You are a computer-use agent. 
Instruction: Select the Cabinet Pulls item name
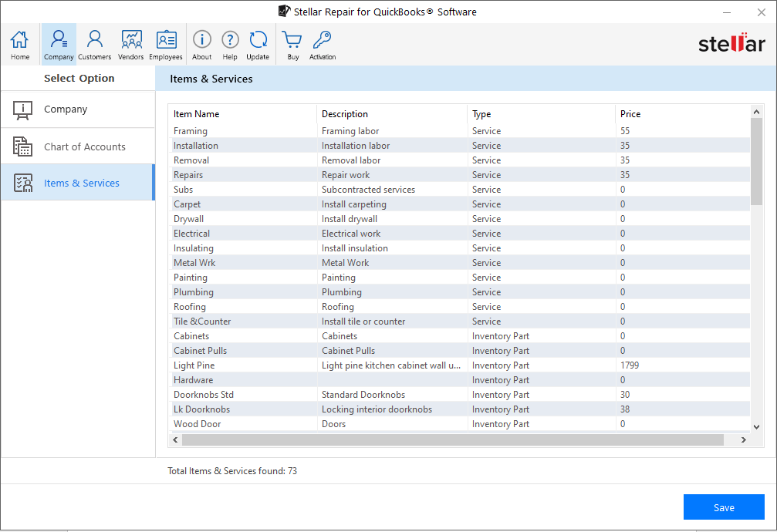tap(200, 351)
